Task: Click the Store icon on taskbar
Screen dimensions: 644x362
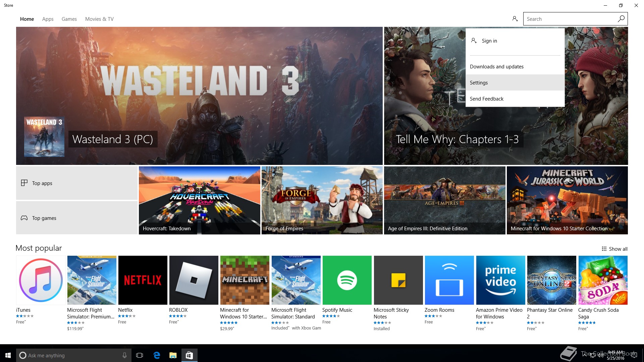Action: (x=189, y=355)
